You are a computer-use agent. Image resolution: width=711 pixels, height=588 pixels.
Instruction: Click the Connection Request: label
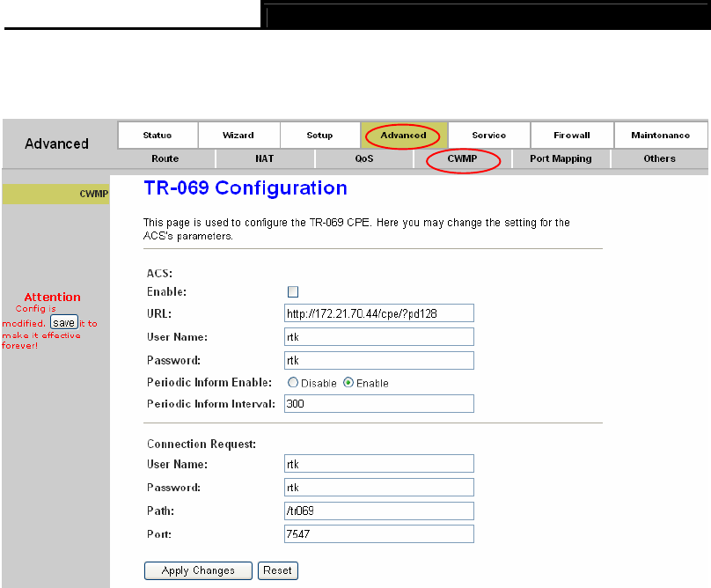click(202, 445)
